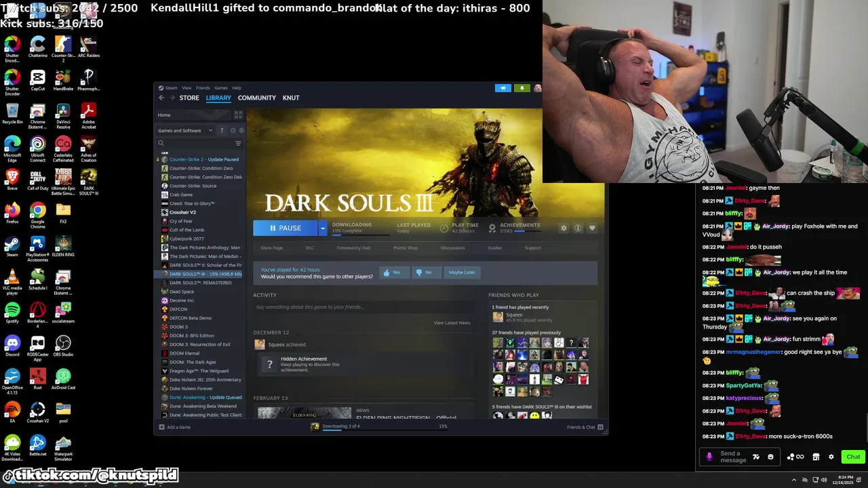Viewport: 868px width, 488px height.
Task: Launch HandBrake desktop shortcut
Action: point(63,80)
